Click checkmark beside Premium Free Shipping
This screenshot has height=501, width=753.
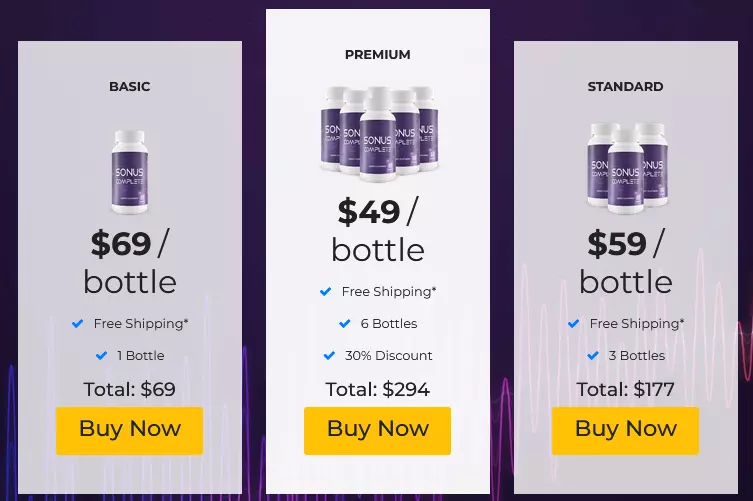(326, 292)
